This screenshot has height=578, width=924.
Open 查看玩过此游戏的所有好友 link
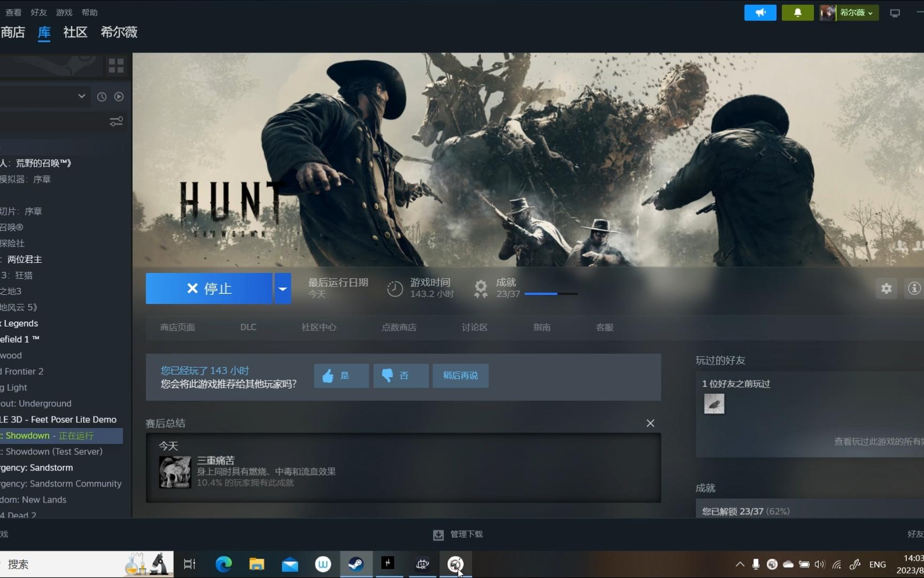pos(879,442)
